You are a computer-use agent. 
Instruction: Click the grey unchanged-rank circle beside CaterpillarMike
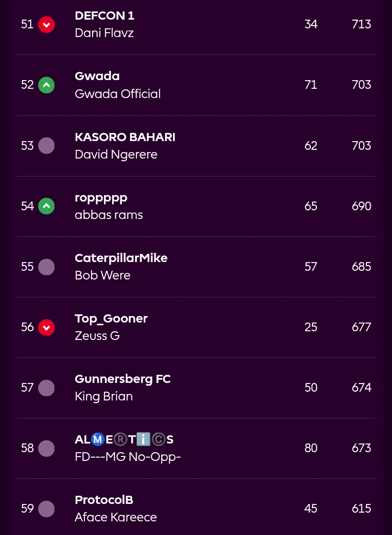point(46,266)
